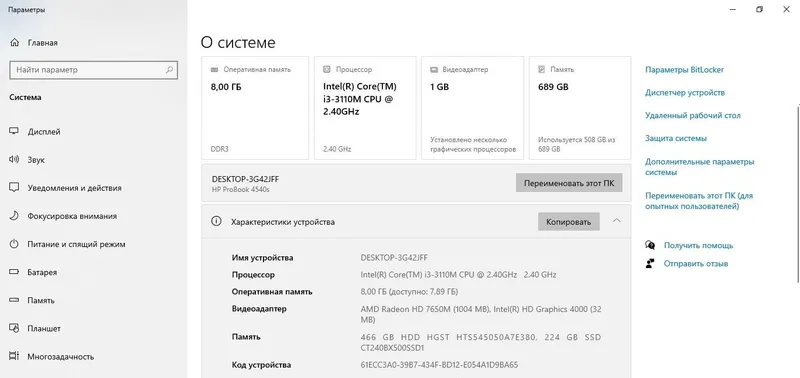Click the RAM chip icon on Оперативная память card
This screenshot has height=378, width=800.
215,69
